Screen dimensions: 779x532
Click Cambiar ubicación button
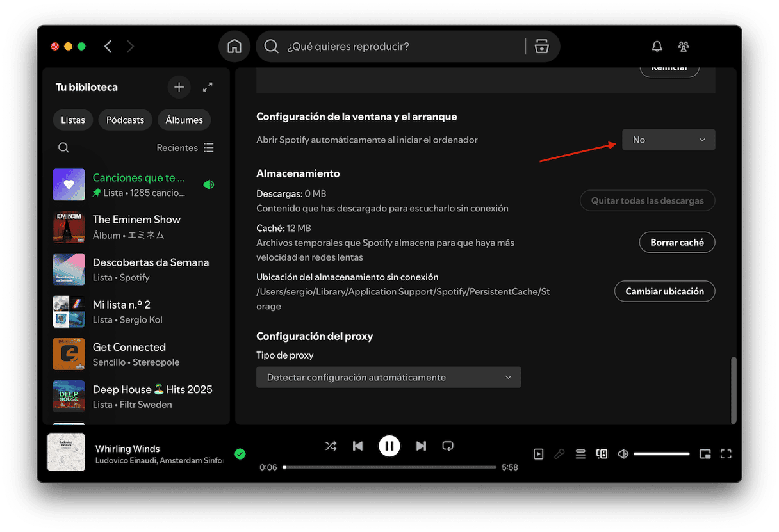click(x=665, y=291)
